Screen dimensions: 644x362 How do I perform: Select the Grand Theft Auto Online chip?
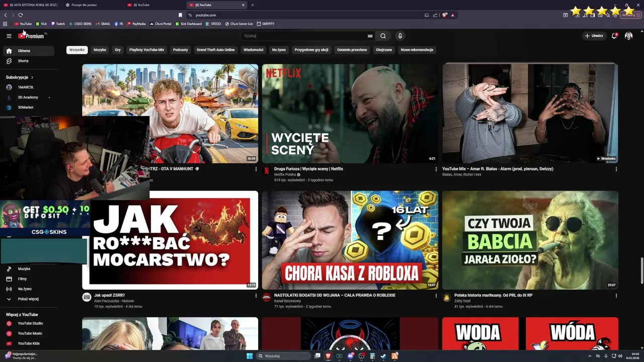pyautogui.click(x=215, y=50)
